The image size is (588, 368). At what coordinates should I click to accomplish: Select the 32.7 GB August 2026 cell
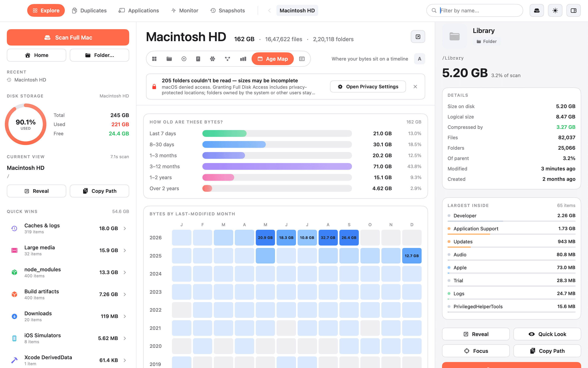pyautogui.click(x=328, y=238)
